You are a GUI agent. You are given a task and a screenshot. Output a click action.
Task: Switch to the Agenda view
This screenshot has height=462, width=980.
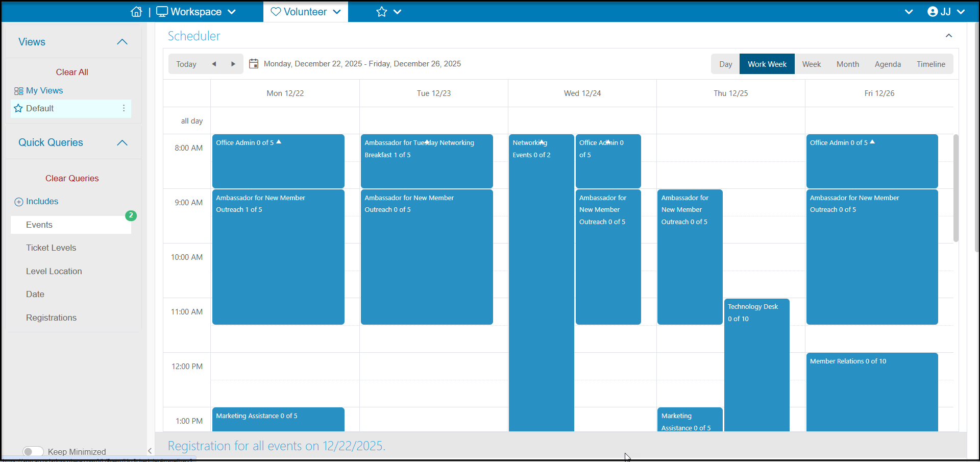(x=888, y=64)
